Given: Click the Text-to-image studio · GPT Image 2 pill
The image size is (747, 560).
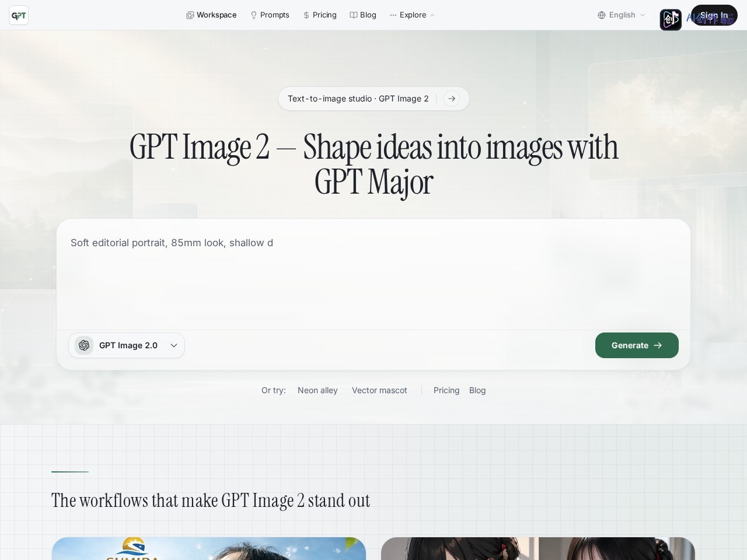Looking at the screenshot, I should [373, 99].
